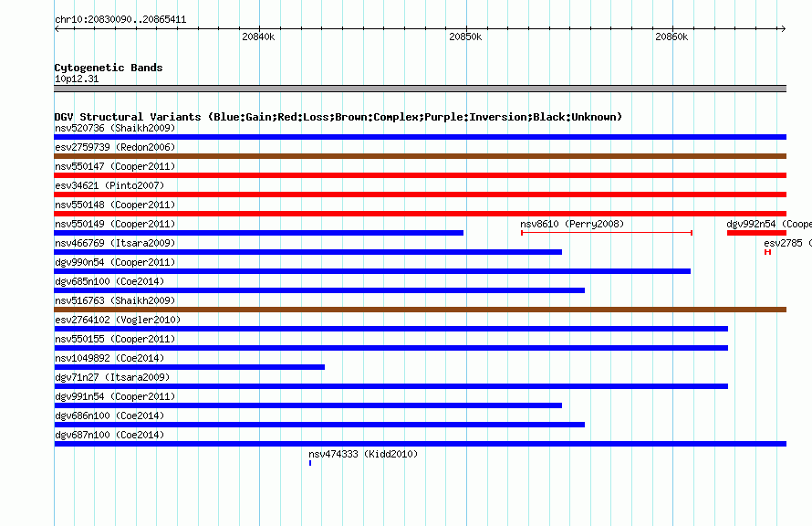812x526 pixels.
Task: Click the nsv550148 (Cooper2011) label
Action: pos(115,205)
